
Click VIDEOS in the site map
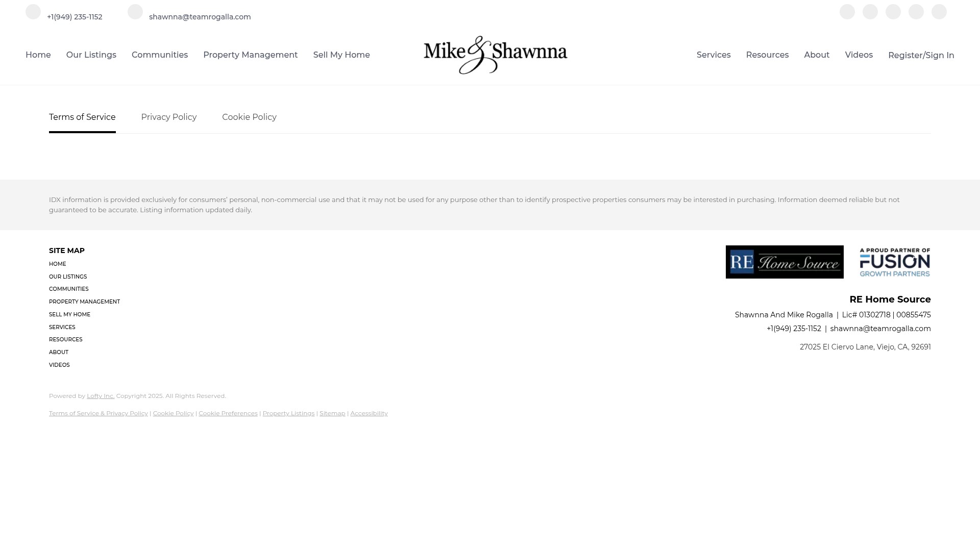tap(59, 365)
